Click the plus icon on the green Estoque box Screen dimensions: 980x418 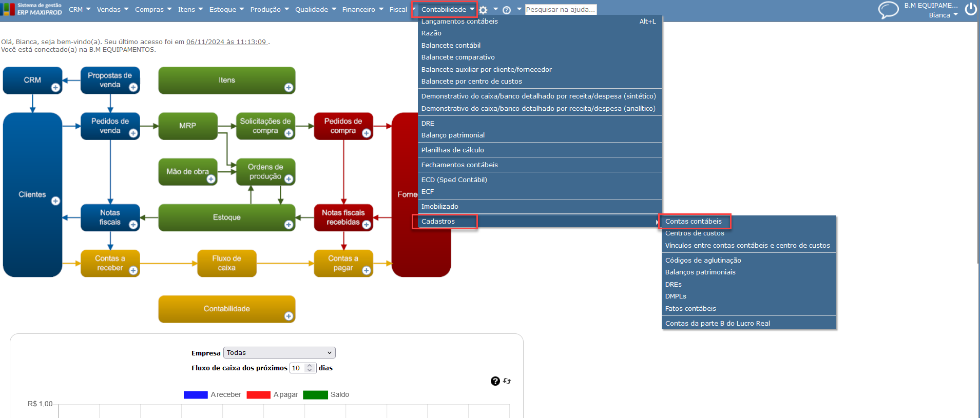pos(289,225)
